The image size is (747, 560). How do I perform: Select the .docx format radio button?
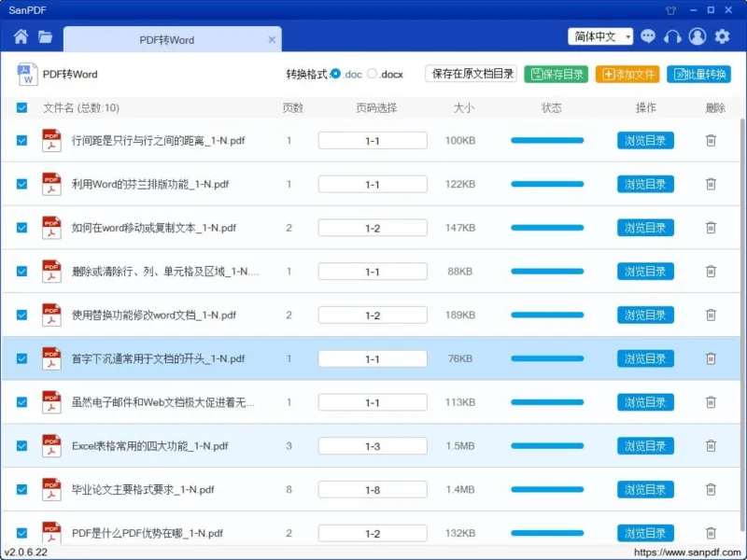click(x=372, y=74)
